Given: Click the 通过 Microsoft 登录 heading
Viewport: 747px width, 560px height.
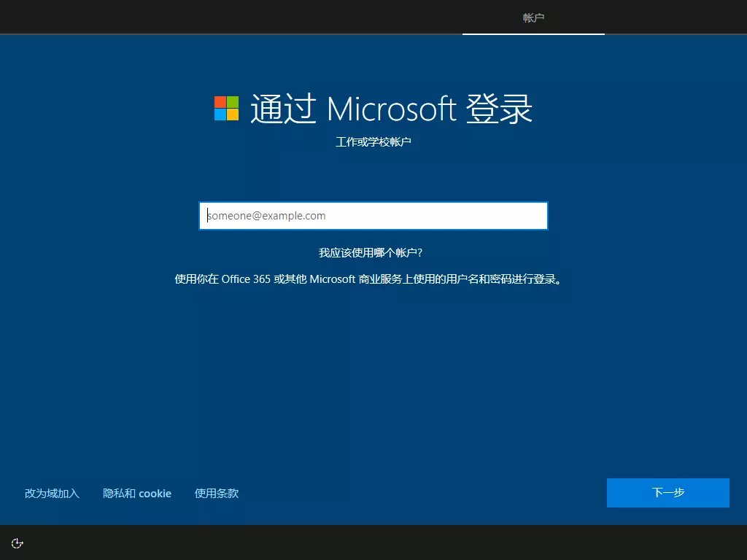Looking at the screenshot, I should (391, 109).
